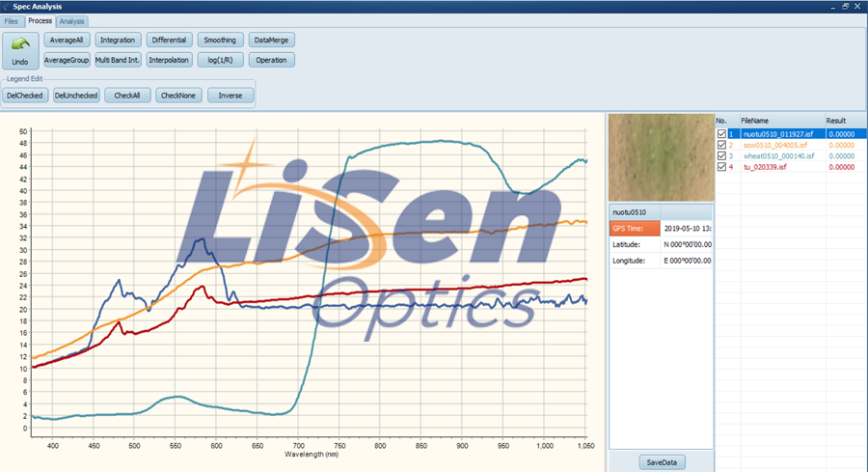
Task: Uncheck the nuotu0510_011927.isf checkbox
Action: 721,133
